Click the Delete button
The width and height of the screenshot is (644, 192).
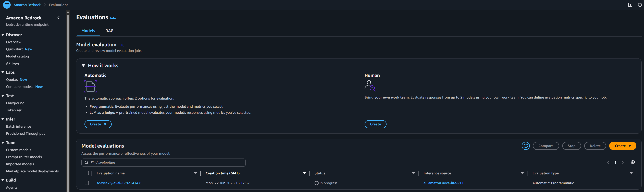click(x=595, y=146)
